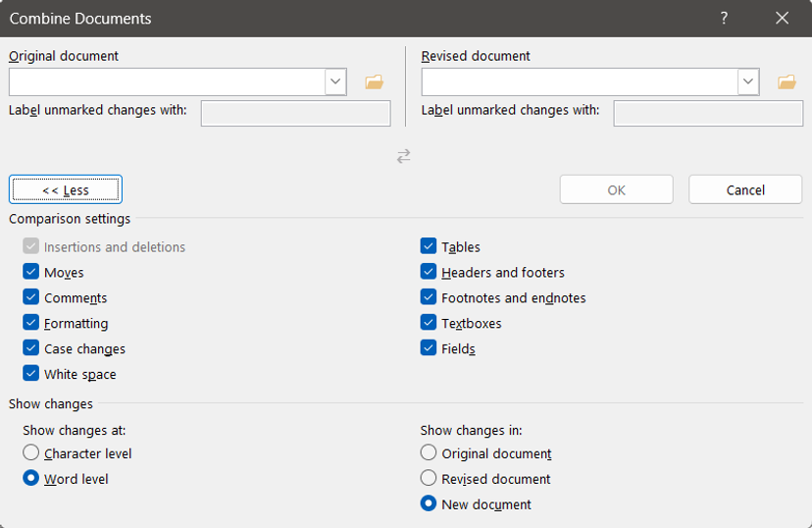Click the original document's label unmarked changes field
The width and height of the screenshot is (812, 528).
pyautogui.click(x=295, y=114)
